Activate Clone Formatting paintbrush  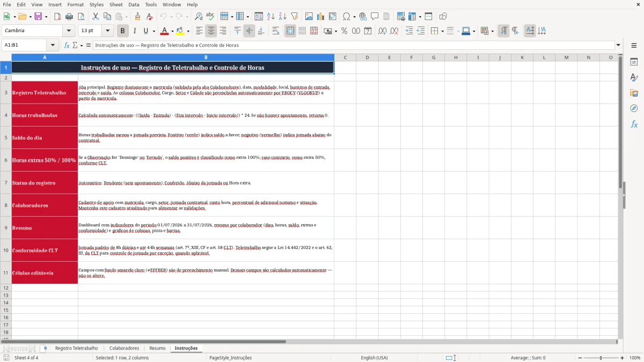(x=138, y=17)
